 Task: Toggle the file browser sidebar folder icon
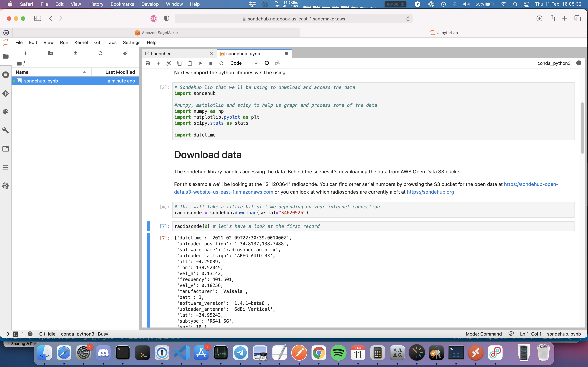6,56
